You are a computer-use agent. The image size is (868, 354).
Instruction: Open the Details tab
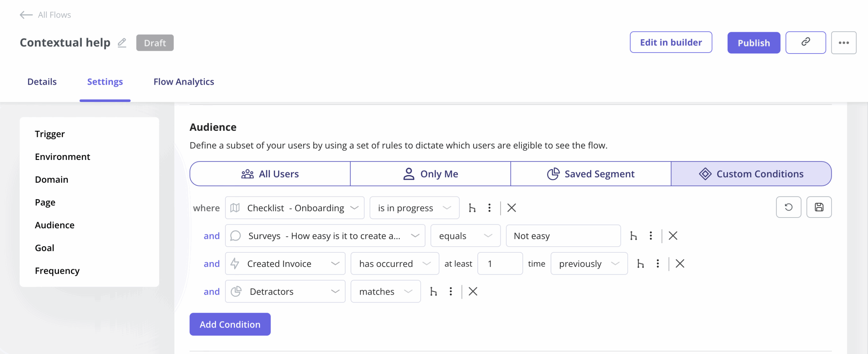coord(42,82)
